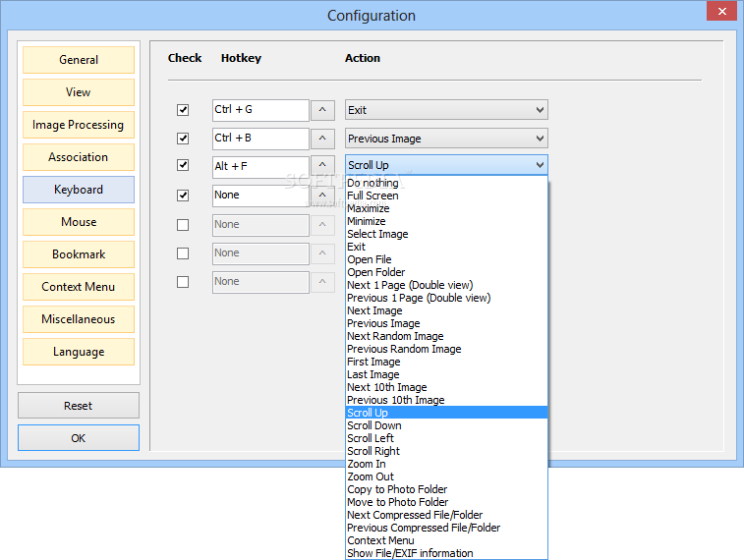The height and width of the screenshot is (560, 744).
Task: Click the Ctrl + B hotkey field
Action: pos(260,139)
